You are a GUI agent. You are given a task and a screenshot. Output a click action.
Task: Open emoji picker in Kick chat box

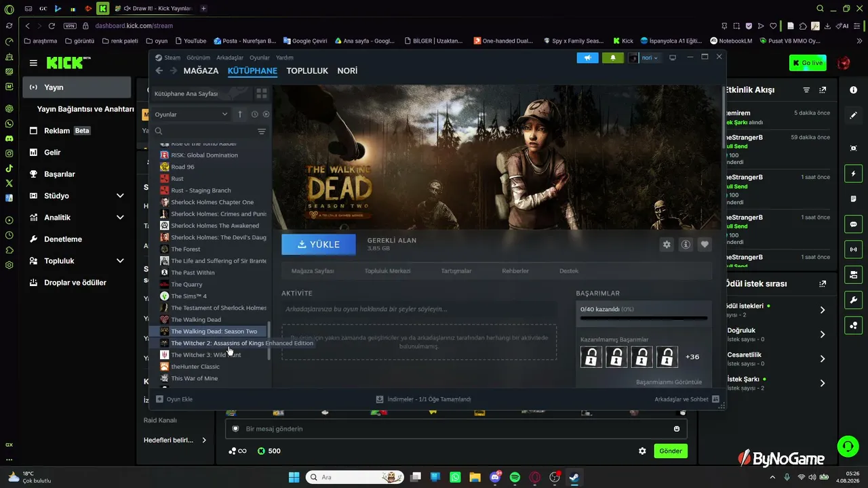(677, 428)
